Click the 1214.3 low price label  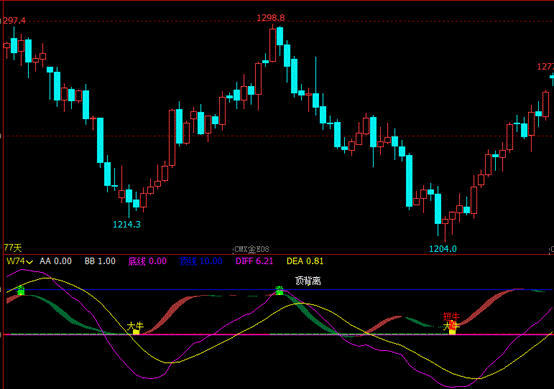pyautogui.click(x=126, y=224)
